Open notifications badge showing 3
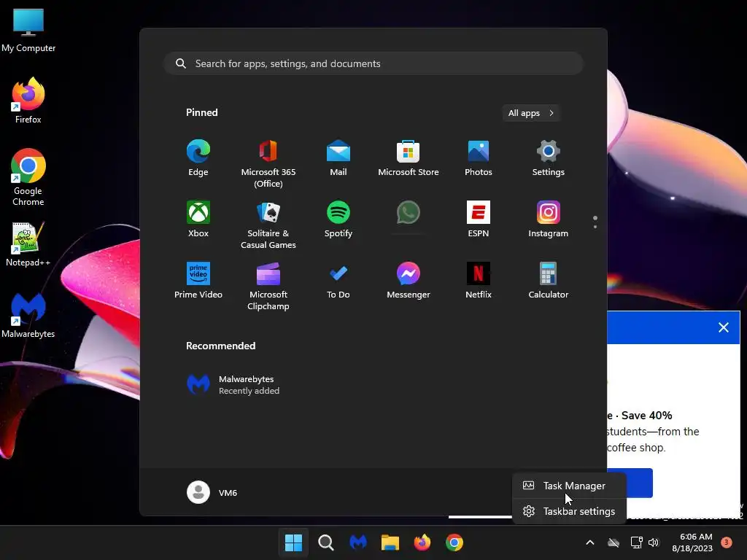The image size is (747, 560). 727,542
